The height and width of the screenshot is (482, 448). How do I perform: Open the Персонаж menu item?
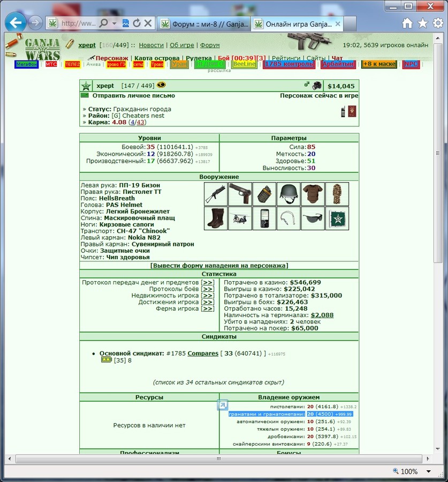tap(111, 58)
